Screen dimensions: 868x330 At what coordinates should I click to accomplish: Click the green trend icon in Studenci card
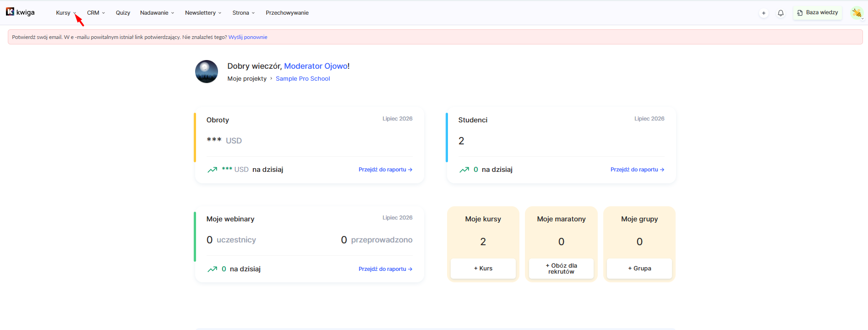pos(464,170)
